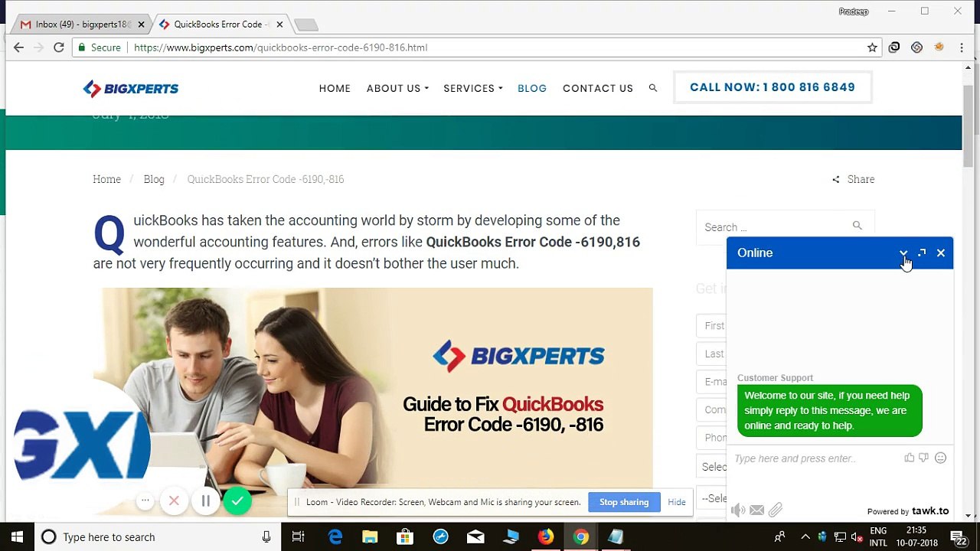
Task: Open the Chrome three-dot menu
Action: [x=962, y=47]
